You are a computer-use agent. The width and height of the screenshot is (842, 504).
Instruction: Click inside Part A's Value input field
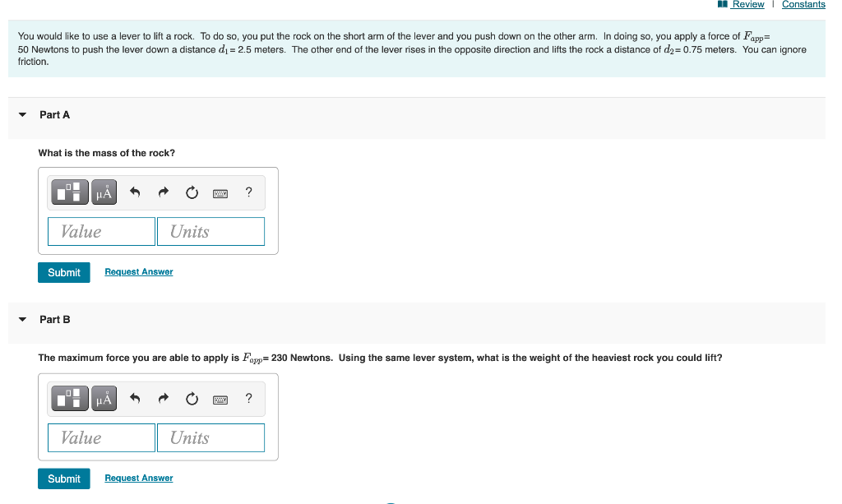(100, 231)
